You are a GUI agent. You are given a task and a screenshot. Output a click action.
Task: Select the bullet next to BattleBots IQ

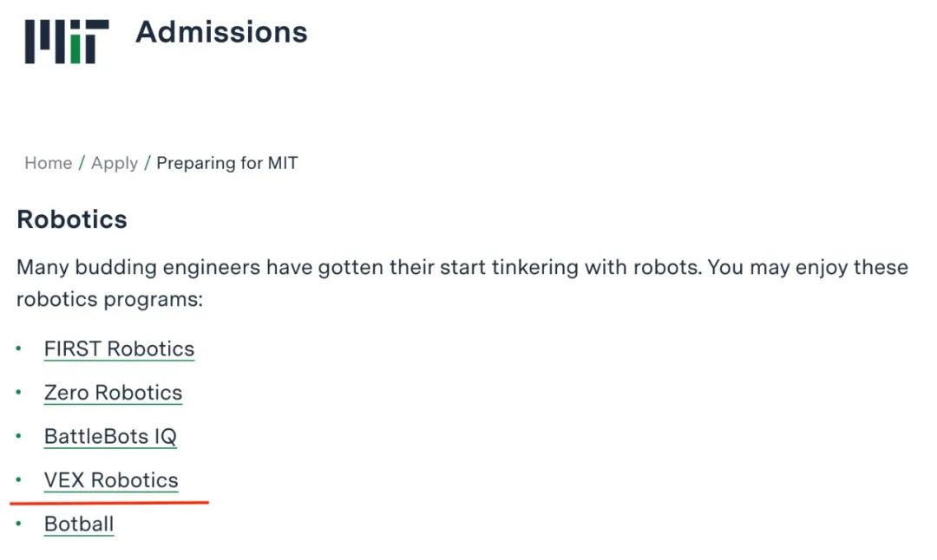[18, 436]
